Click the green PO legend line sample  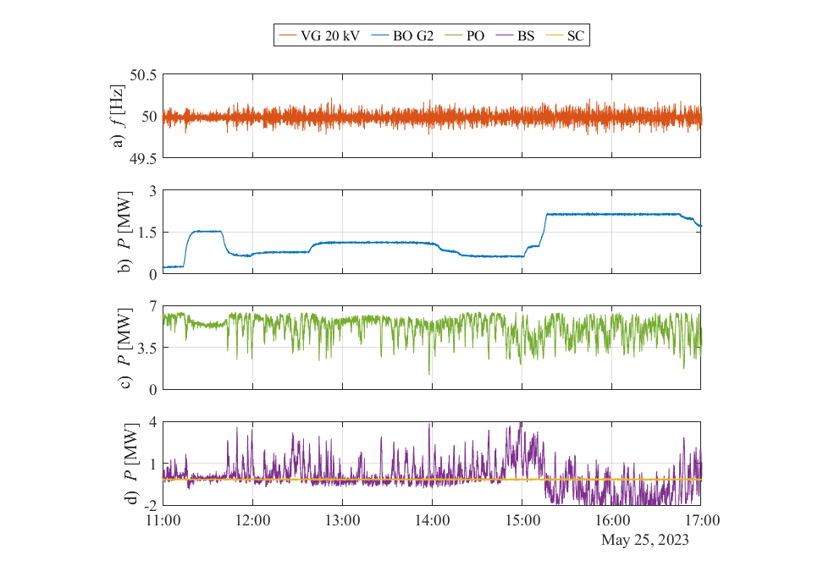(x=451, y=36)
